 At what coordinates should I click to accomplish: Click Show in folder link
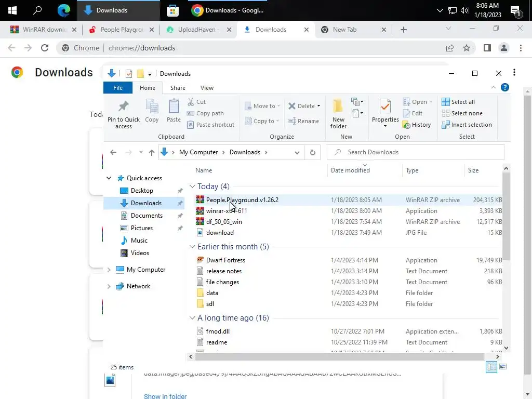click(165, 396)
